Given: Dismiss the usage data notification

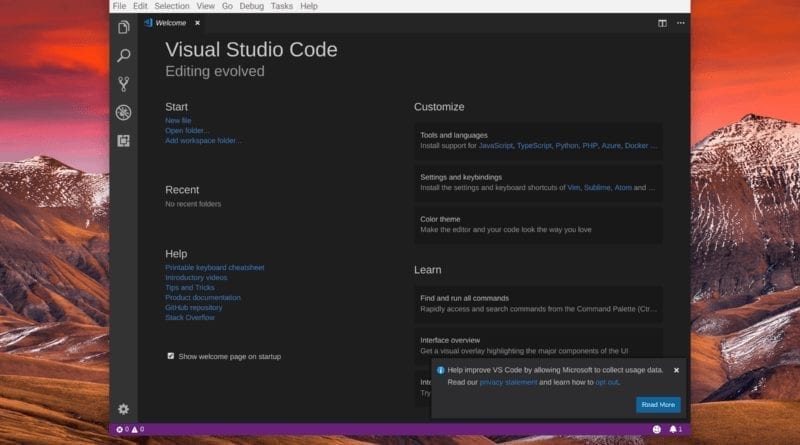Looking at the screenshot, I should (677, 370).
